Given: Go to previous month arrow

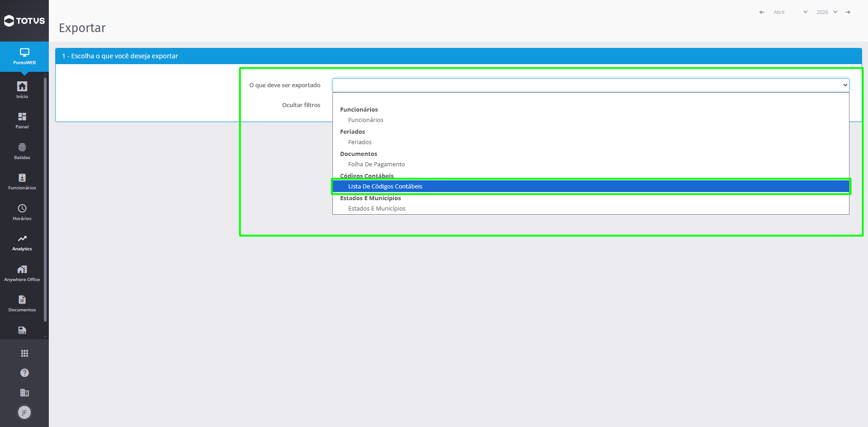Looking at the screenshot, I should pyautogui.click(x=762, y=12).
